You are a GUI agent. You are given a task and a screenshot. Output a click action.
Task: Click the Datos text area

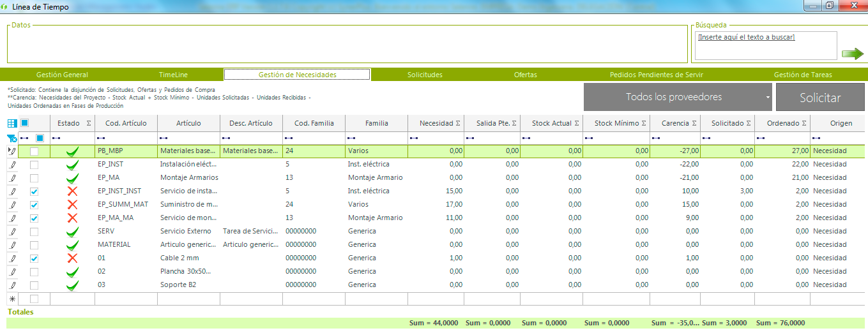click(x=347, y=44)
